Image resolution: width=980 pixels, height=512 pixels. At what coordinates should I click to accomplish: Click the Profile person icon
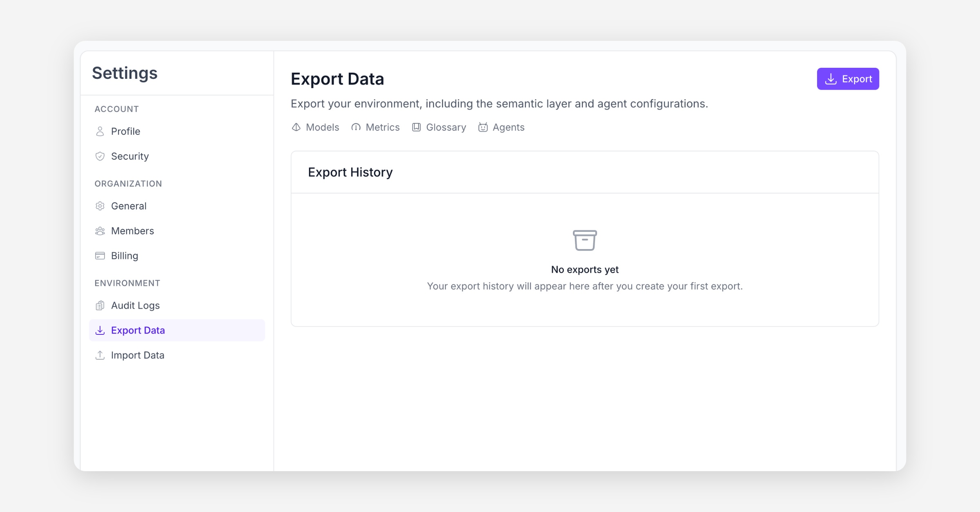pos(100,131)
